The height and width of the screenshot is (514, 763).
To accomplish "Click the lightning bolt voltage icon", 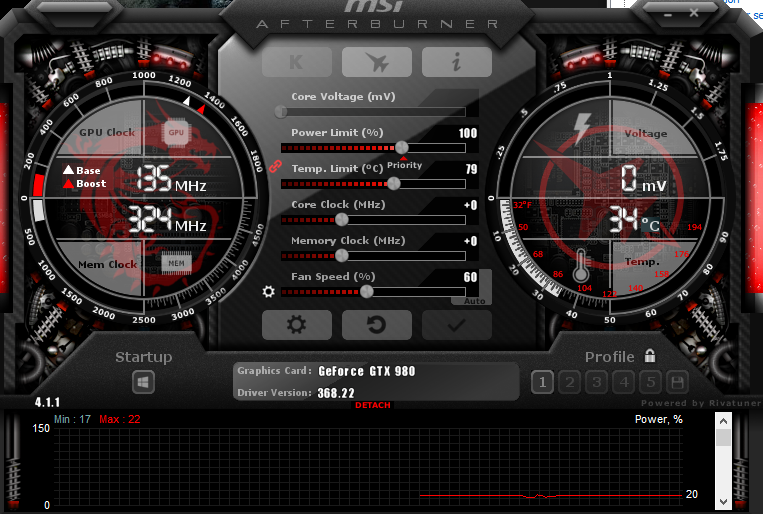I will click(x=581, y=128).
